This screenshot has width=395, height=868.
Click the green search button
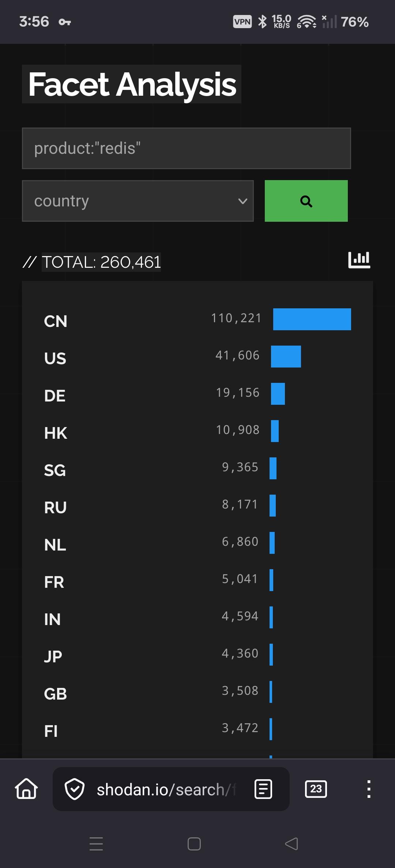click(x=306, y=201)
